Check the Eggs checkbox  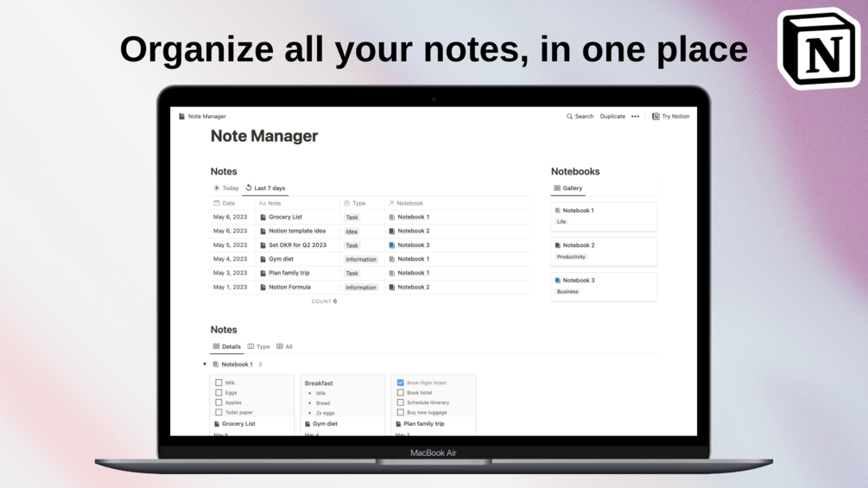tap(219, 392)
